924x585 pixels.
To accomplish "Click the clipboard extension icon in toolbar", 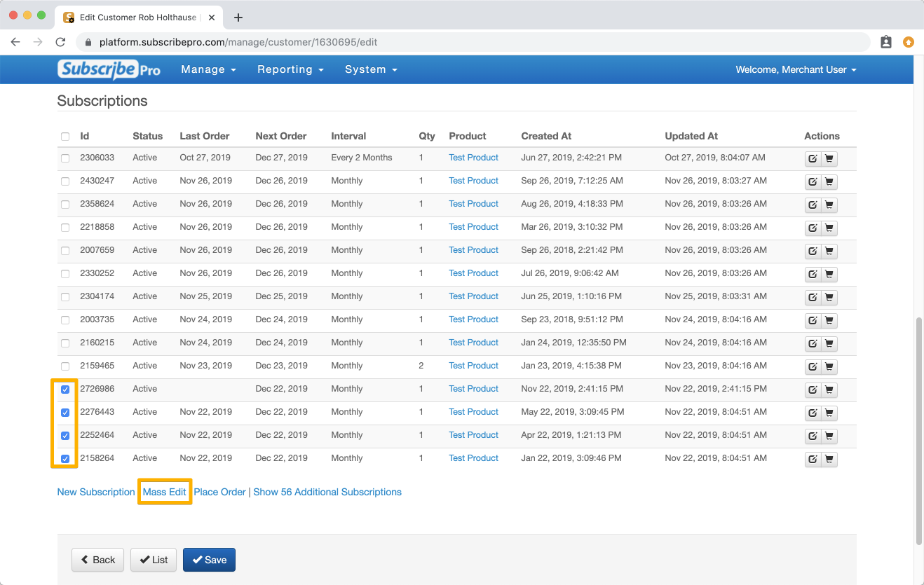I will [886, 42].
